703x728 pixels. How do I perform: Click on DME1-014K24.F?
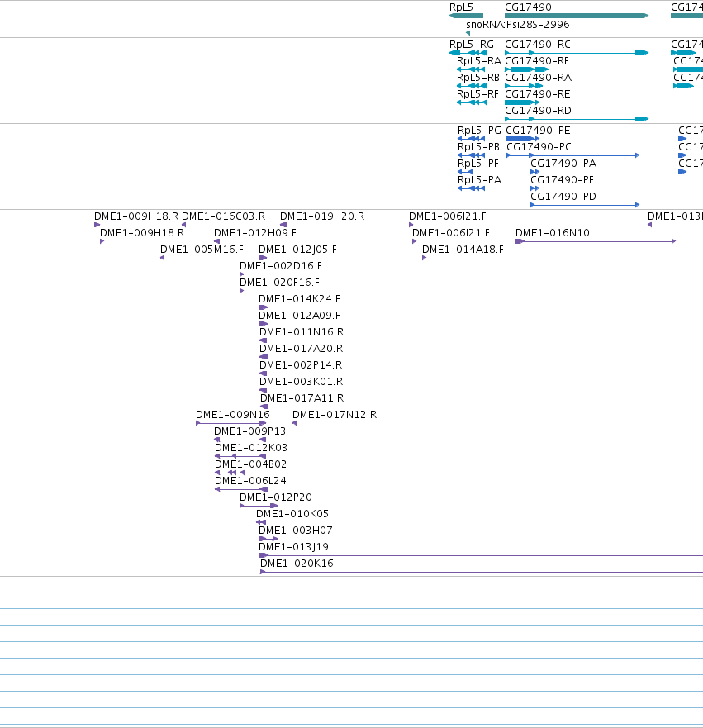[x=263, y=307]
